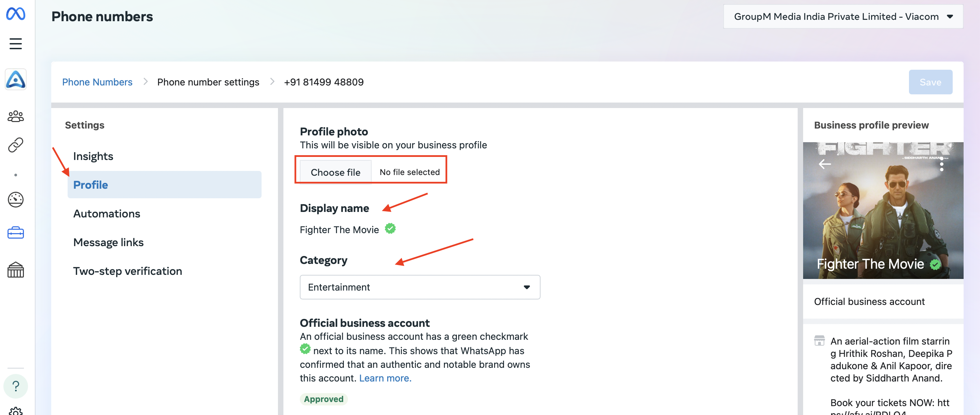The height and width of the screenshot is (415, 980).
Task: Click the chain link icon in sidebar
Action: 16,145
